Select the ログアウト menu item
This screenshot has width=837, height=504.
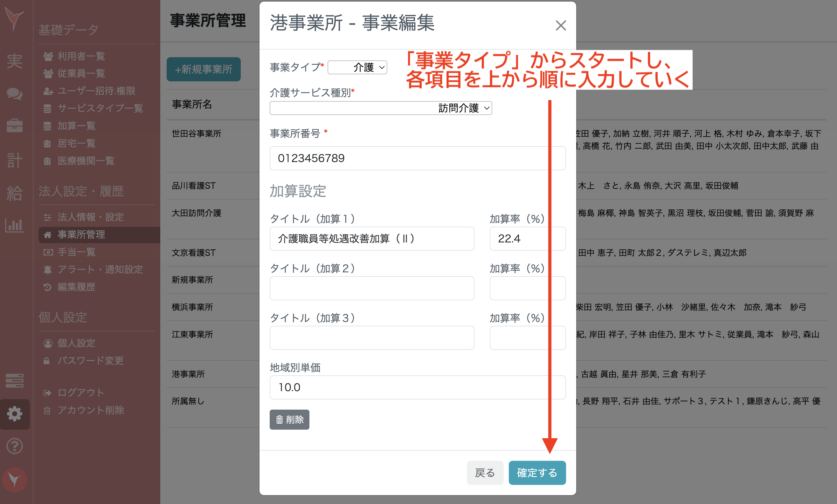81,393
